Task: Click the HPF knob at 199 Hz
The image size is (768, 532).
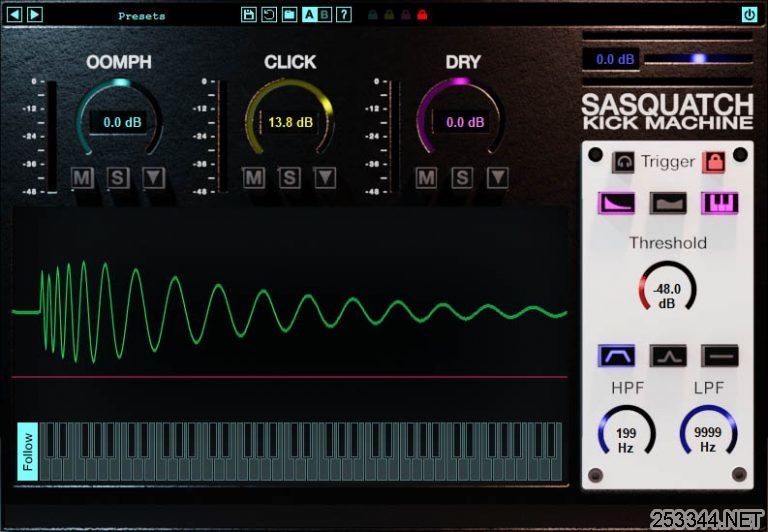Action: pyautogui.click(x=626, y=431)
